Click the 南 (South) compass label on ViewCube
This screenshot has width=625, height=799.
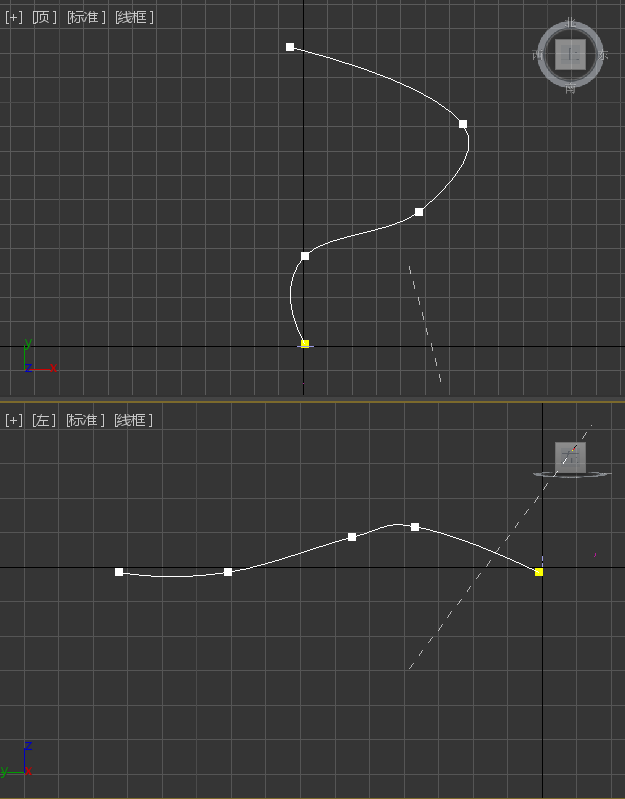point(570,88)
